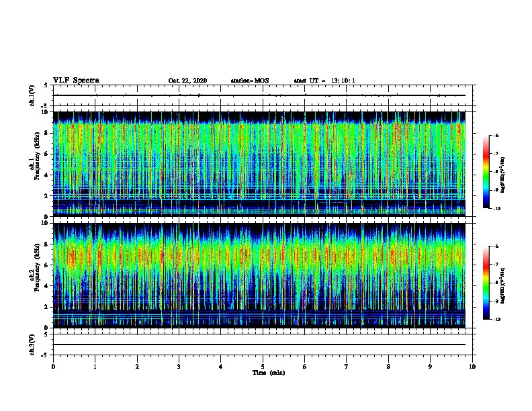Click the "-10" label on ch.1 color bar

tap(496, 209)
